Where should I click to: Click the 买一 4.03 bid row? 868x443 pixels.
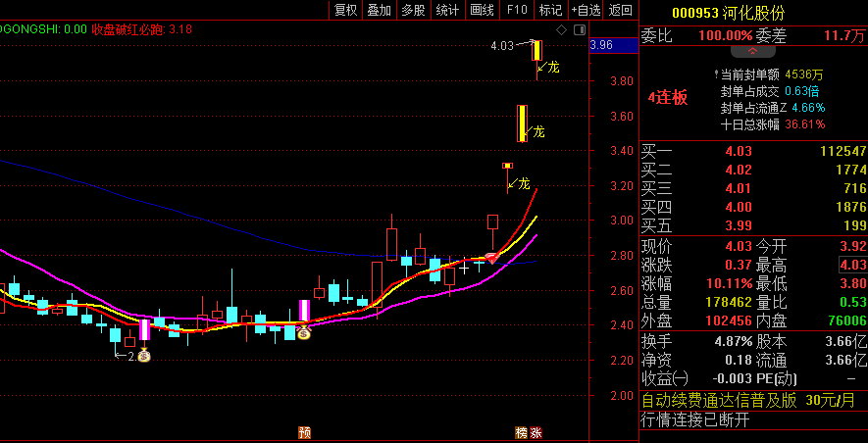(753, 151)
